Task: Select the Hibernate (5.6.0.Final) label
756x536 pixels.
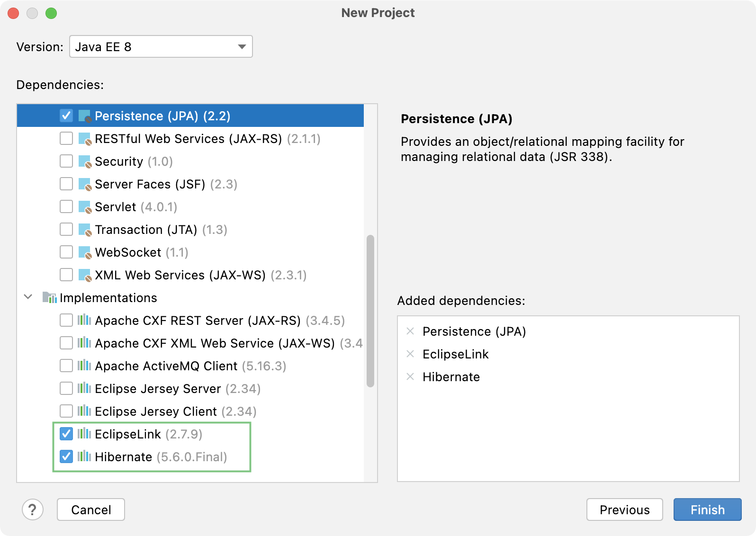Action: click(161, 457)
